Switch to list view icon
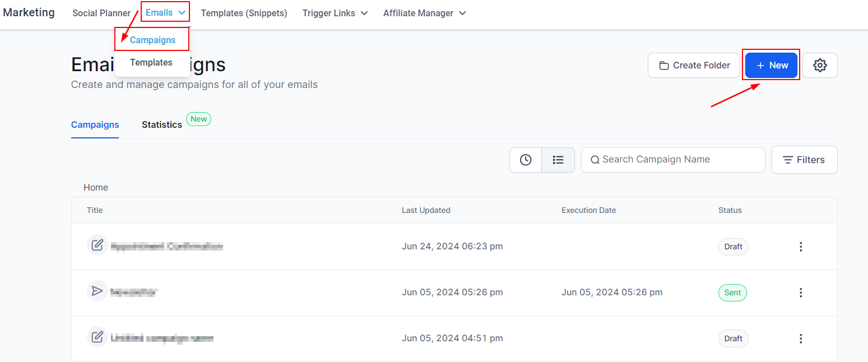 [x=558, y=160]
